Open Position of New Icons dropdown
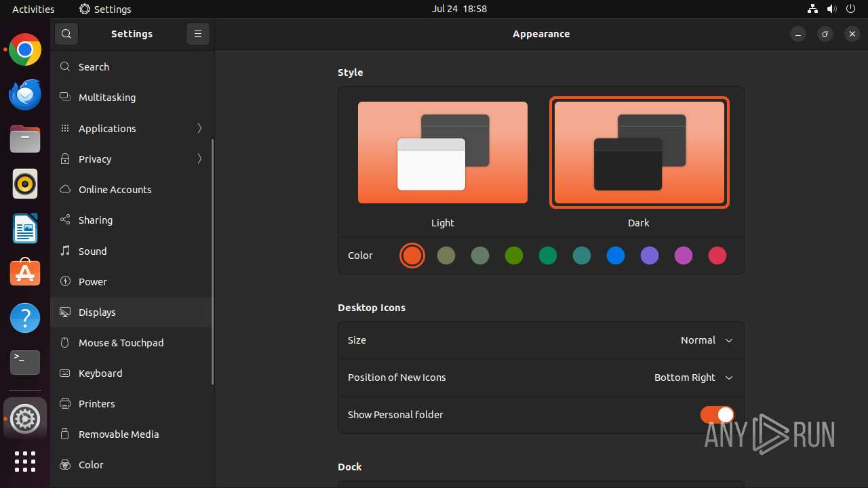 pyautogui.click(x=694, y=378)
